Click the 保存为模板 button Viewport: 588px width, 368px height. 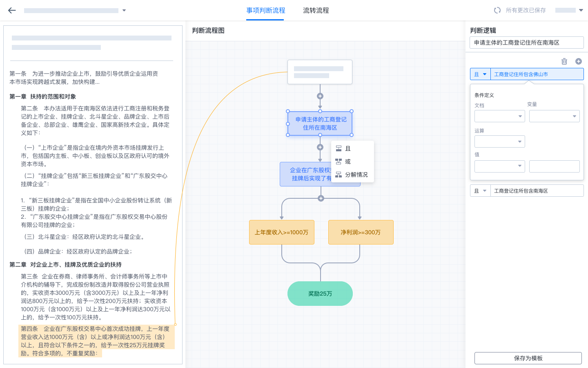(528, 358)
